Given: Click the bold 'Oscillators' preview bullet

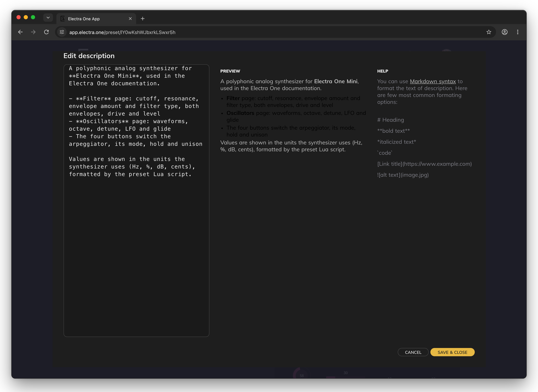Looking at the screenshot, I should coord(240,113).
